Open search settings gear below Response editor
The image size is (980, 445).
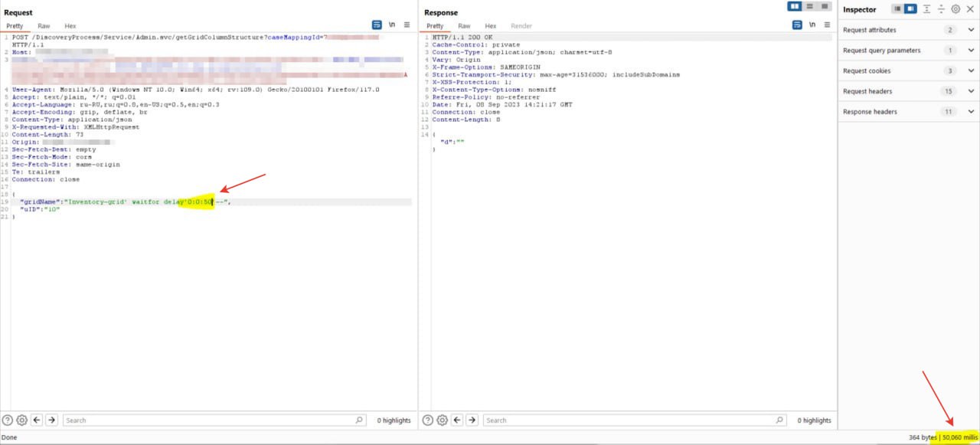pos(442,420)
